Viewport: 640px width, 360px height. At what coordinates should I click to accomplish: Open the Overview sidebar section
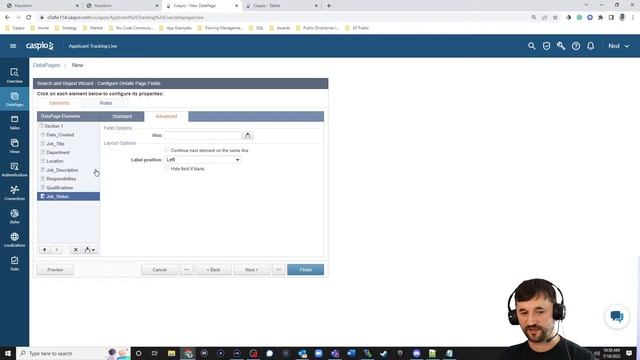point(14,76)
